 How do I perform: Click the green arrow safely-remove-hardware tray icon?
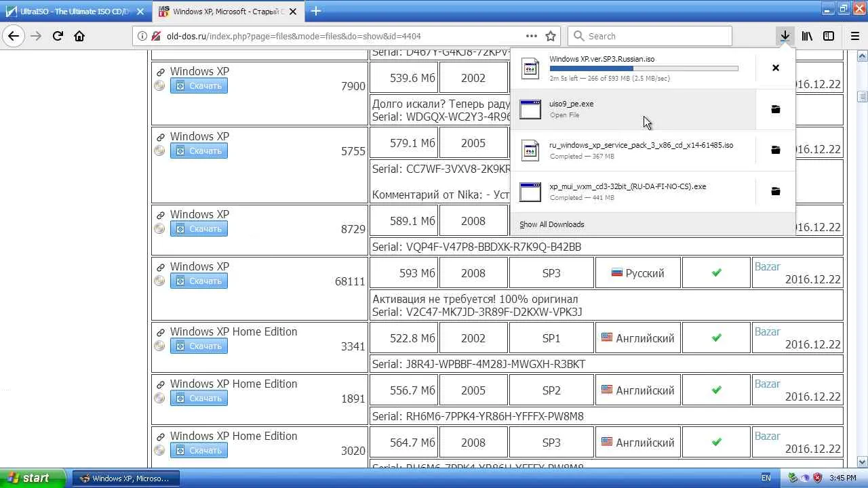point(792,478)
